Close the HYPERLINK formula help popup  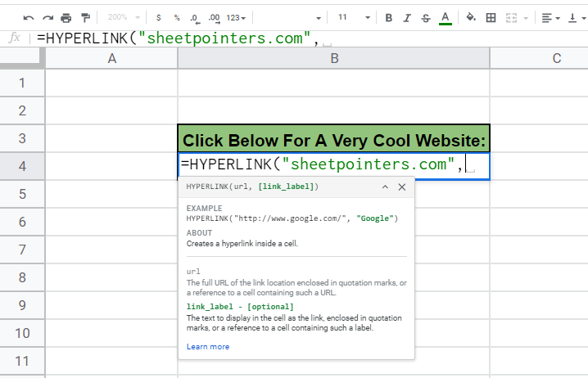point(402,187)
